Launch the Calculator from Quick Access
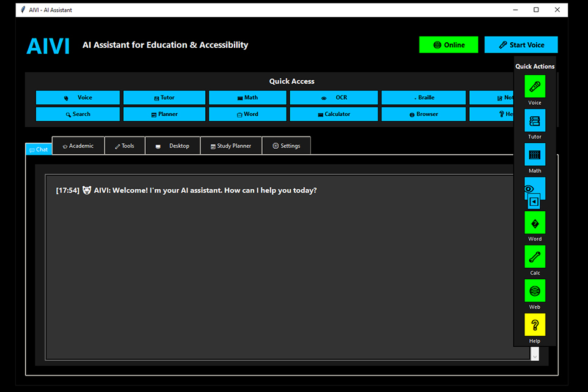Image resolution: width=588 pixels, height=392 pixels. click(x=334, y=113)
